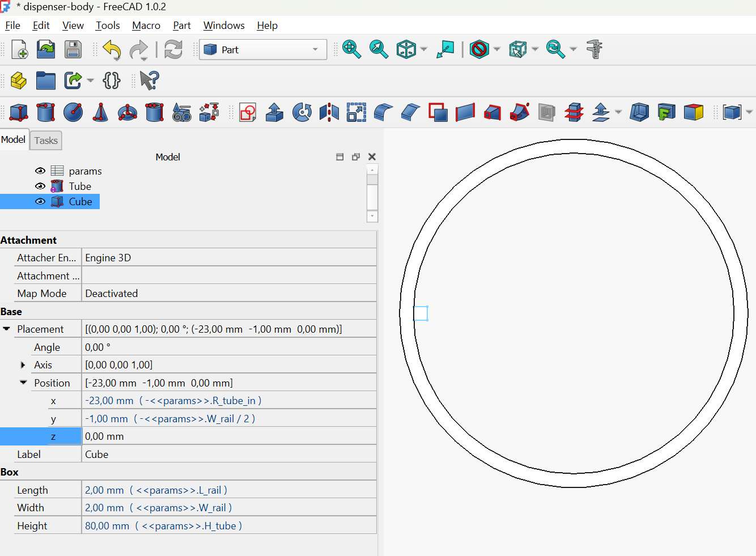The width and height of the screenshot is (756, 556).
Task: Click the bounding box selection icon
Action: [517, 49]
